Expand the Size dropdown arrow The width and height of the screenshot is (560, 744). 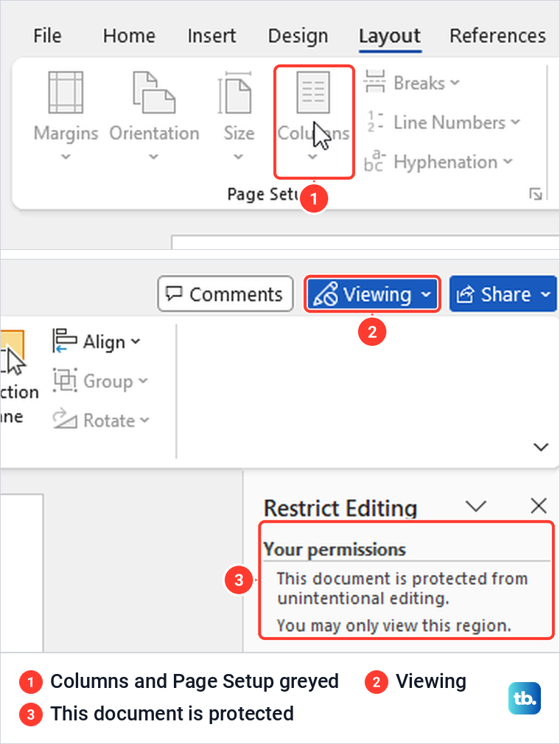click(x=239, y=156)
